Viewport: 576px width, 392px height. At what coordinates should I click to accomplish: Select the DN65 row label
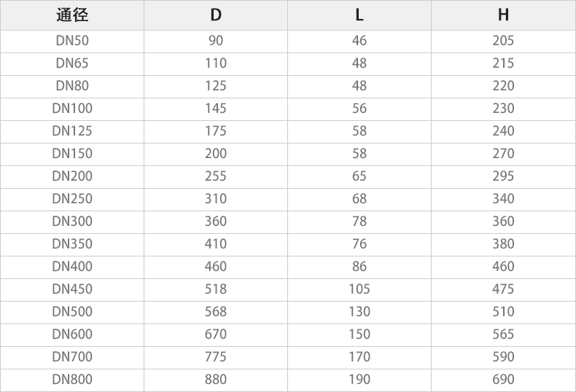[x=72, y=63]
